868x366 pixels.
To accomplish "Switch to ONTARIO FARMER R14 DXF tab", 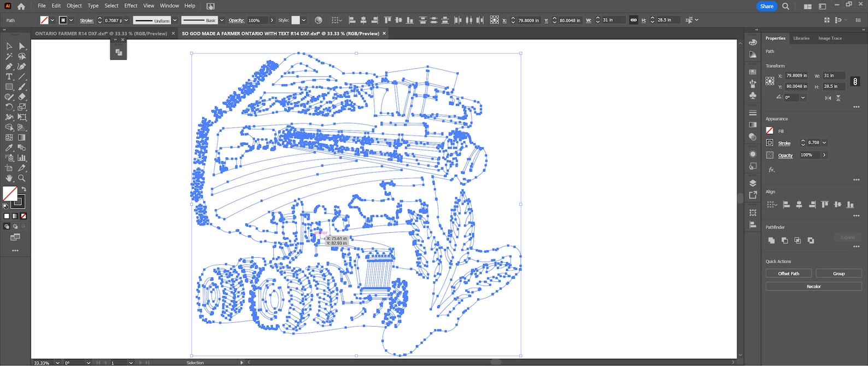I will 101,33.
